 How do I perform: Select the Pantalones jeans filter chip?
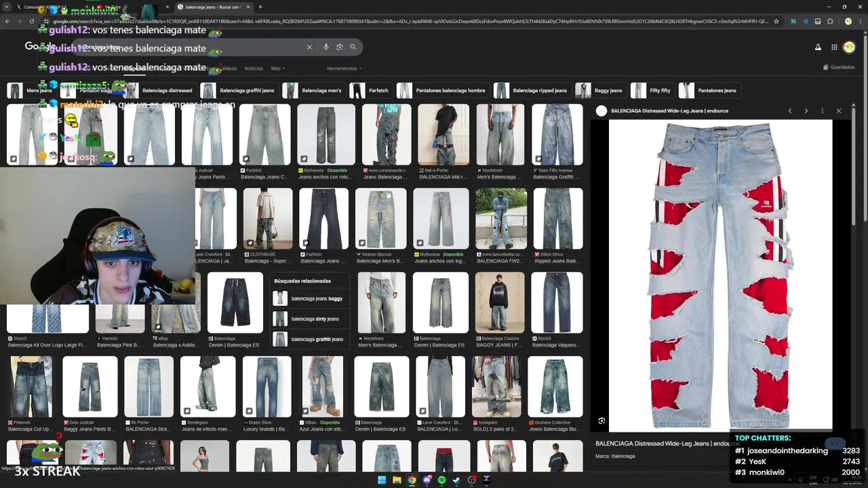pos(709,90)
